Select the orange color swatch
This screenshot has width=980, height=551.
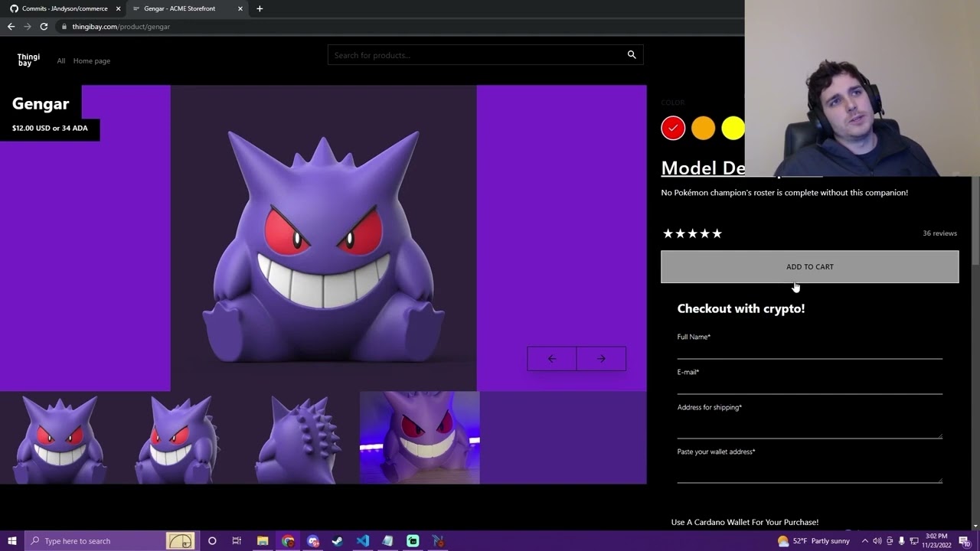[x=703, y=128]
